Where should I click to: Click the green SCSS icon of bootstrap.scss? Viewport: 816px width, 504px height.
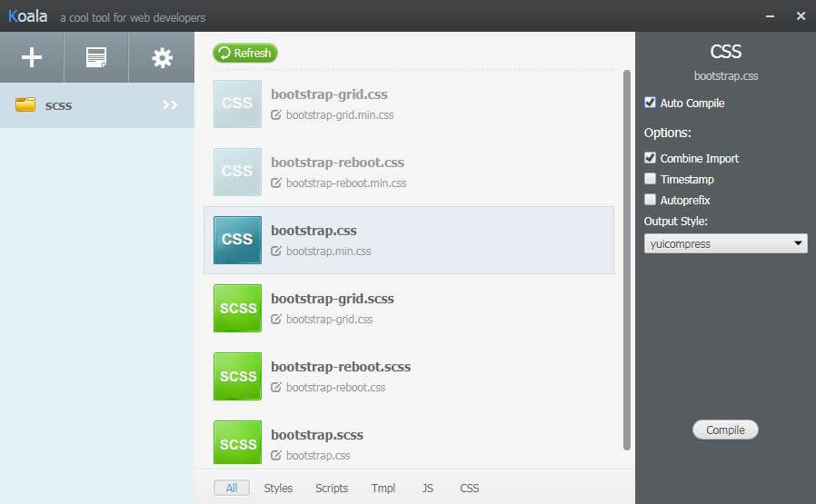pos(237,442)
